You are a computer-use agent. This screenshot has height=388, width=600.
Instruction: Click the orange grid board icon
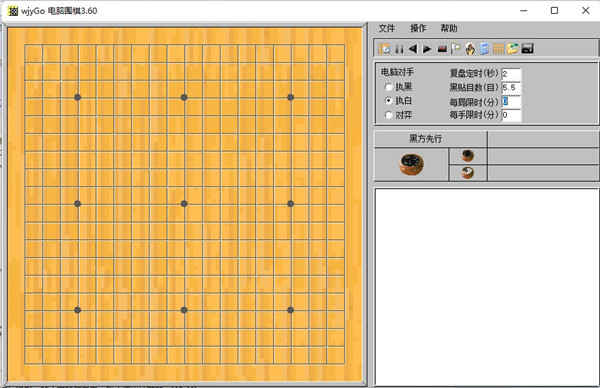pyautogui.click(x=498, y=49)
